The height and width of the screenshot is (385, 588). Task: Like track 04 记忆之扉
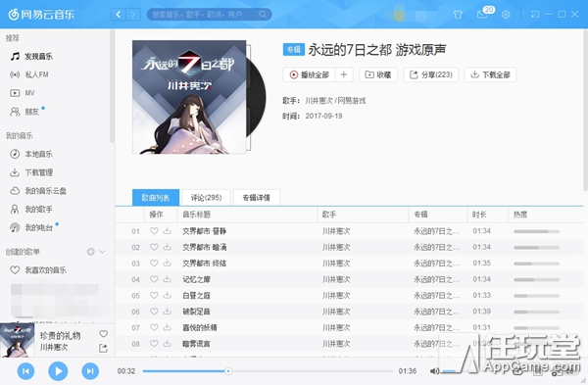point(154,279)
